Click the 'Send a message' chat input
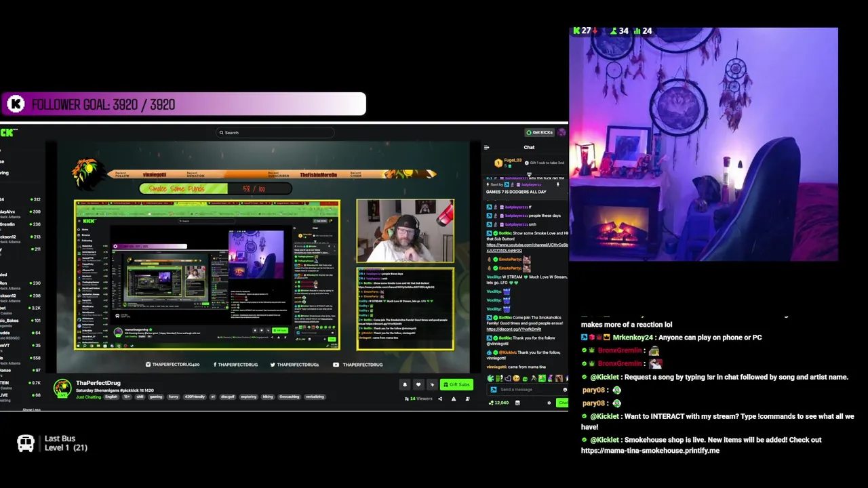868x488 pixels. (x=526, y=390)
